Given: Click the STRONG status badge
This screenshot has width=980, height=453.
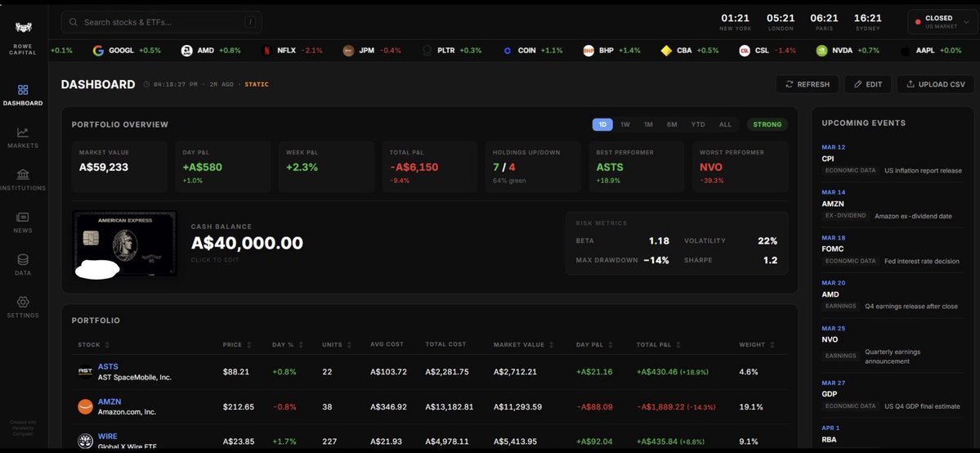Looking at the screenshot, I should pos(767,124).
